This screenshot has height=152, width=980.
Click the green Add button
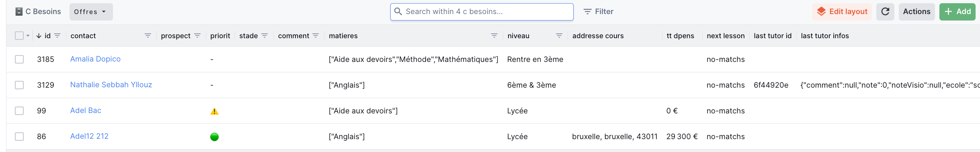click(x=957, y=12)
